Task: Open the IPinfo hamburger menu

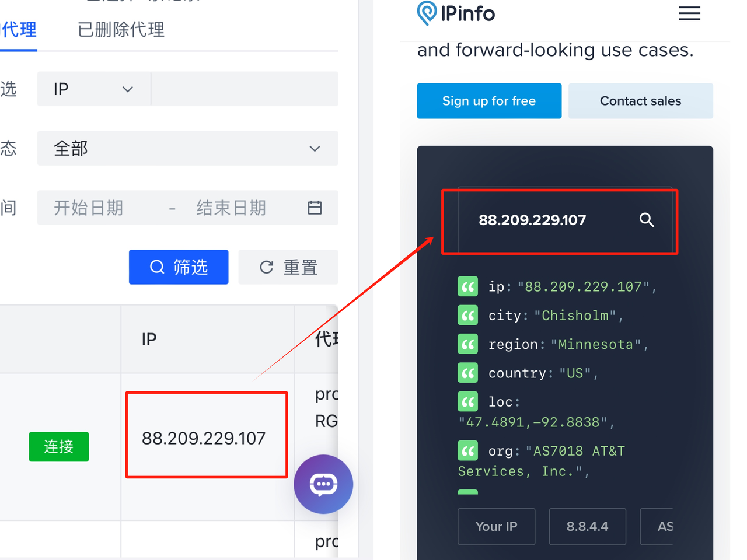Action: [x=689, y=13]
